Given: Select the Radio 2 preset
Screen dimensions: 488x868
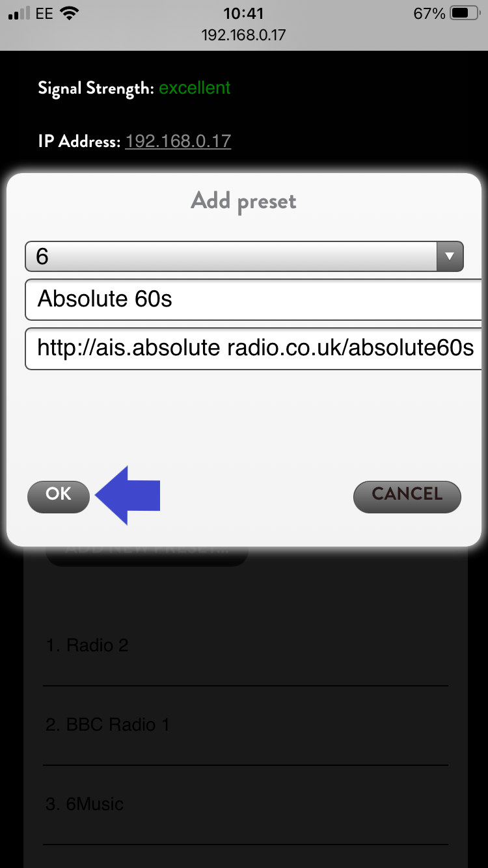Looking at the screenshot, I should (x=87, y=645).
